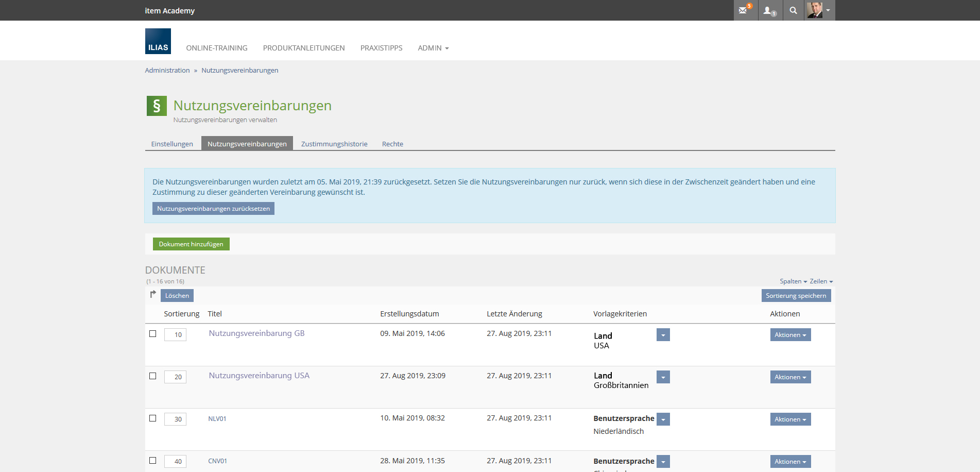Click the Dokument hinzufügen button
Screen dimensions: 980x472
pos(191,244)
